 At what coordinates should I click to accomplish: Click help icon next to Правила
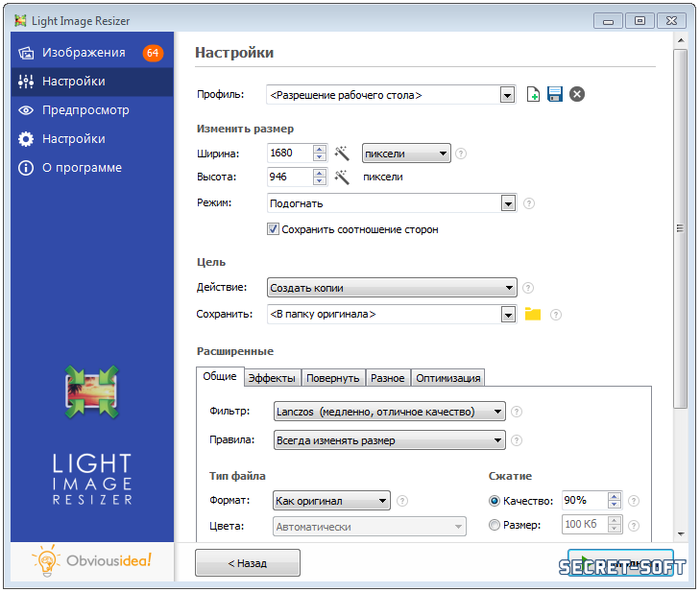tap(516, 440)
